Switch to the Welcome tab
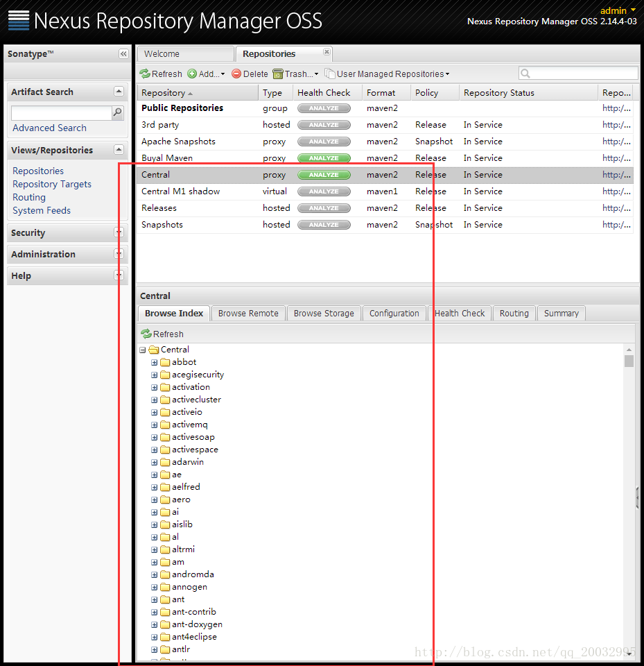The image size is (644, 666). click(186, 54)
